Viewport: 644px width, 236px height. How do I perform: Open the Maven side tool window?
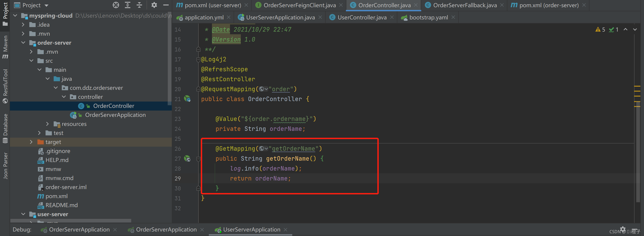click(5, 47)
